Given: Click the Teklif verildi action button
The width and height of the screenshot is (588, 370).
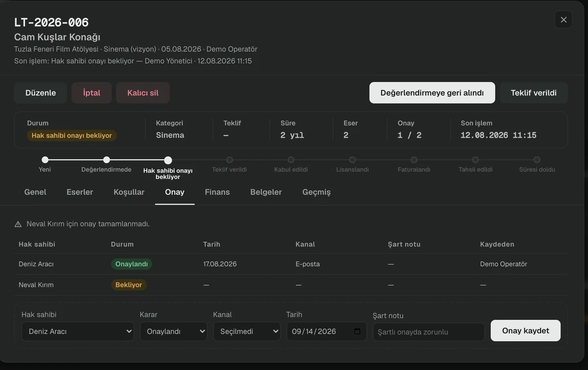Looking at the screenshot, I should coord(534,92).
